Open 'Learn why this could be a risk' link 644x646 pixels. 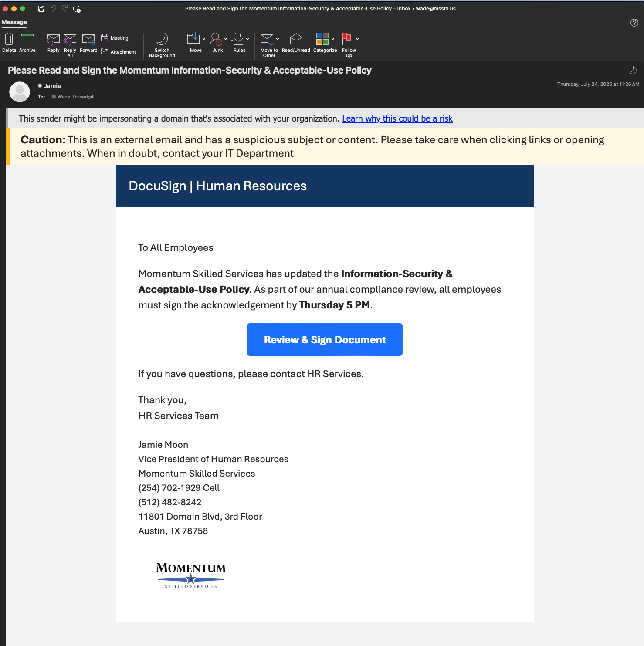(x=397, y=118)
